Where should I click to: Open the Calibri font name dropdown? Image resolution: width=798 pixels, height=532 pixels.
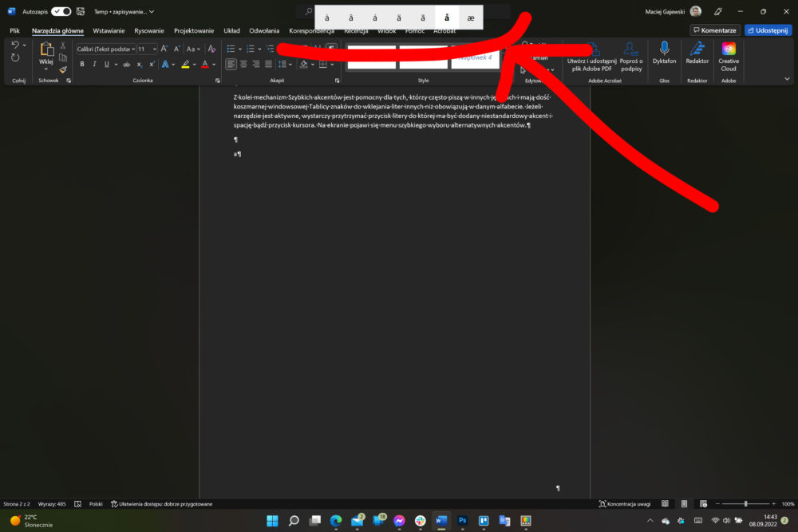click(x=132, y=49)
